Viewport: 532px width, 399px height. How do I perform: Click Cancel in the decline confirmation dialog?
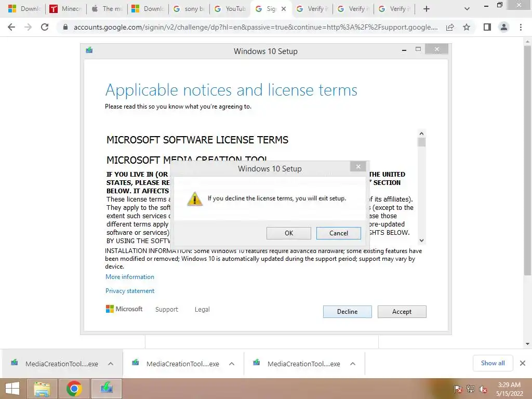tap(339, 233)
